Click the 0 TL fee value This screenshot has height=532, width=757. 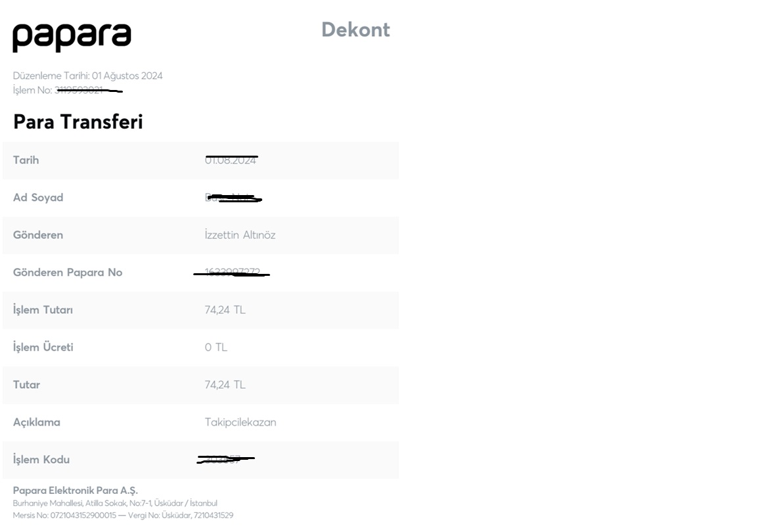point(216,347)
